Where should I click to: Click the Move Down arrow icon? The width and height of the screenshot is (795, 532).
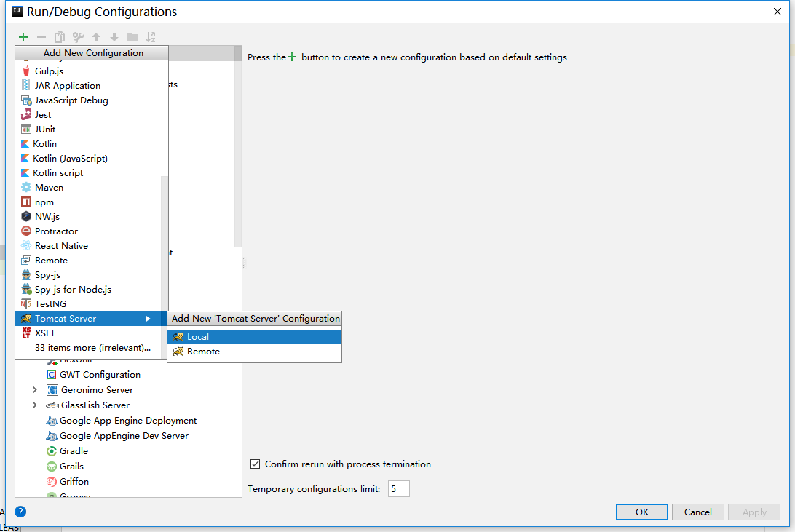point(114,37)
